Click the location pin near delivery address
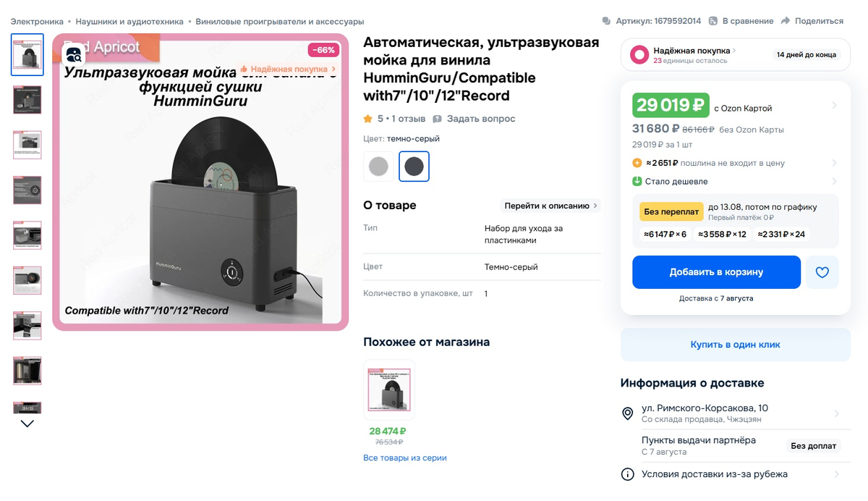This screenshot has width=868, height=501. tap(628, 413)
